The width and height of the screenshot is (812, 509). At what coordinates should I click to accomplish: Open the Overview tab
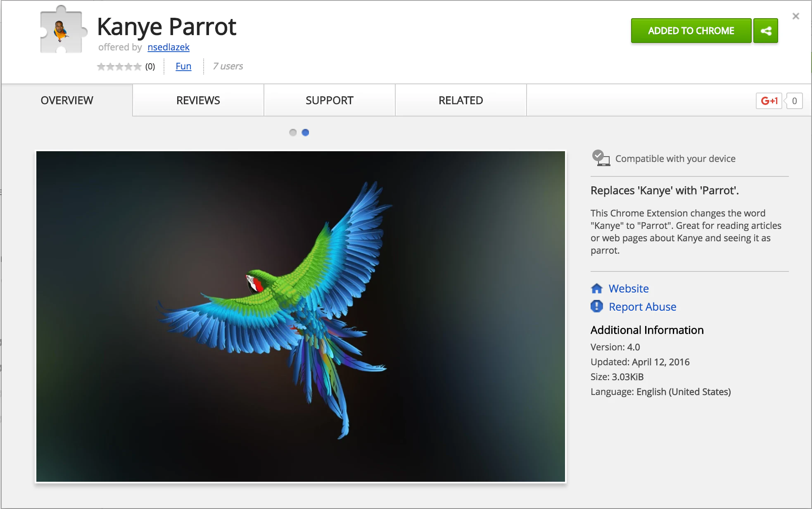(x=66, y=100)
